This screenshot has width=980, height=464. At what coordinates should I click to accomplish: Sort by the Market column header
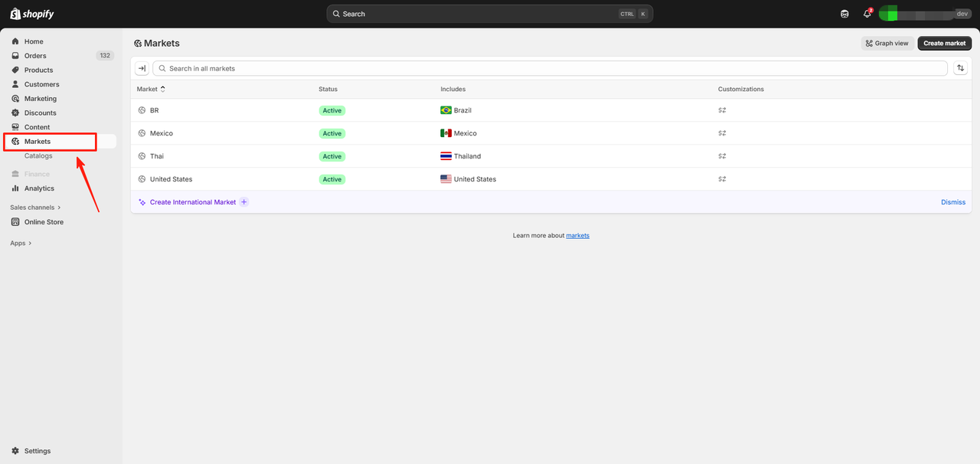click(151, 89)
